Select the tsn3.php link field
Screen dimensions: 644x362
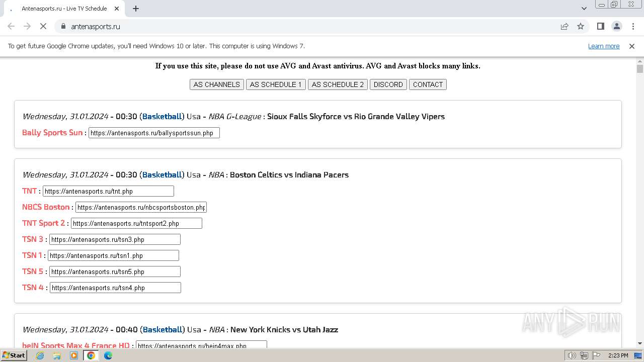(x=115, y=239)
